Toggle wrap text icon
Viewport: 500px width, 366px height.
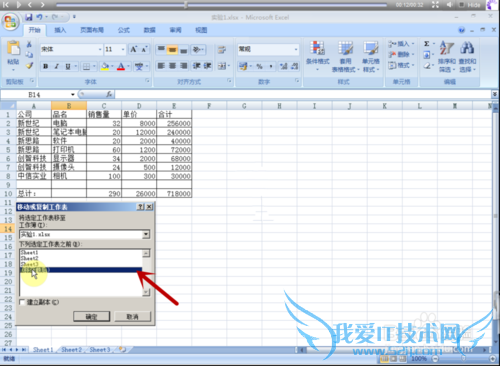coord(222,50)
